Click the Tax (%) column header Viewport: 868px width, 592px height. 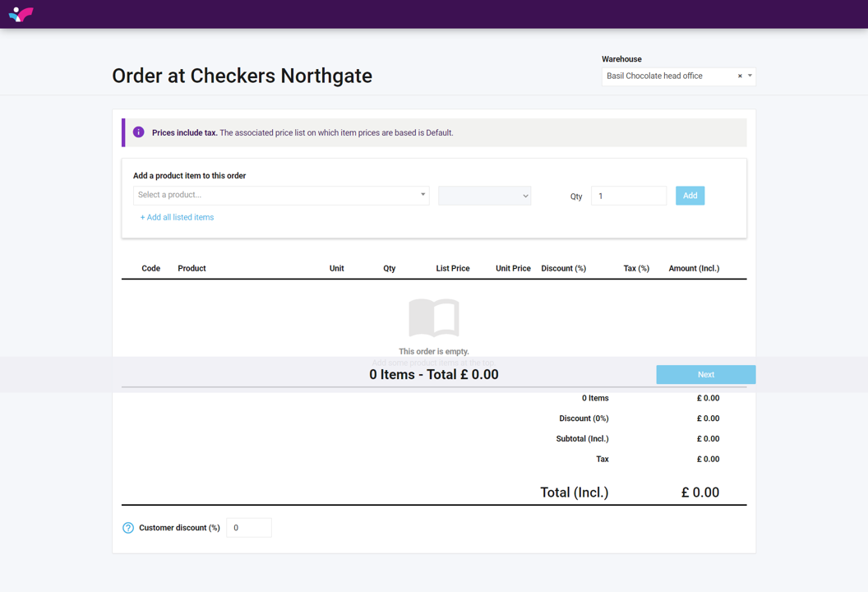point(636,268)
